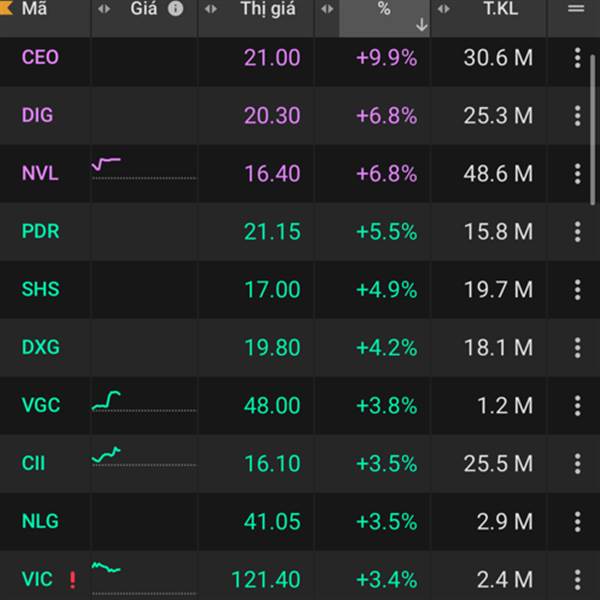Viewport: 600px width, 600px height.
Task: Click the info icon beside Giá
Action: [176, 9]
